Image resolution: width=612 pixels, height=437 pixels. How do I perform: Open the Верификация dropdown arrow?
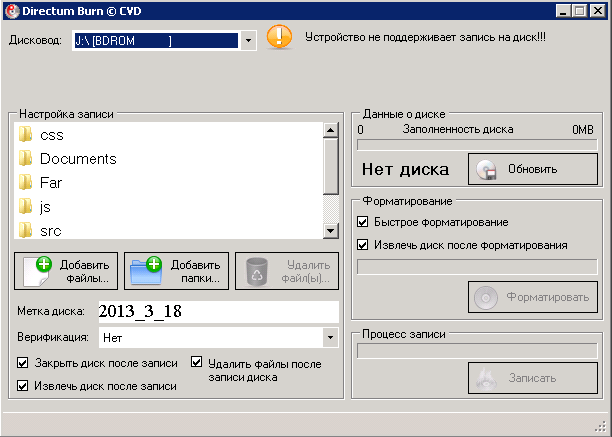330,338
